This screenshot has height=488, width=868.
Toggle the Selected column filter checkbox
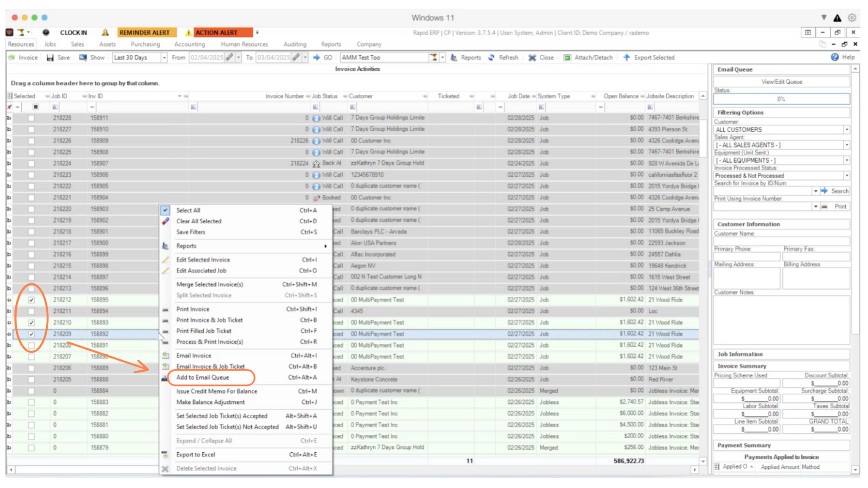[x=36, y=107]
